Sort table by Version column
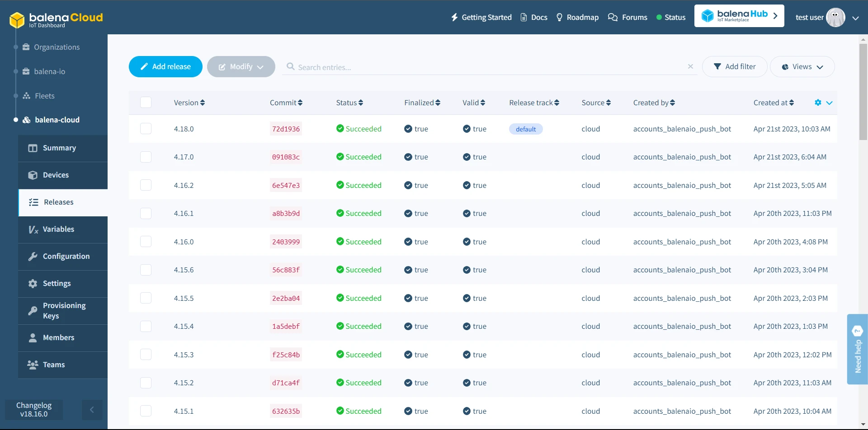Viewport: 868px width, 430px height. (x=189, y=103)
